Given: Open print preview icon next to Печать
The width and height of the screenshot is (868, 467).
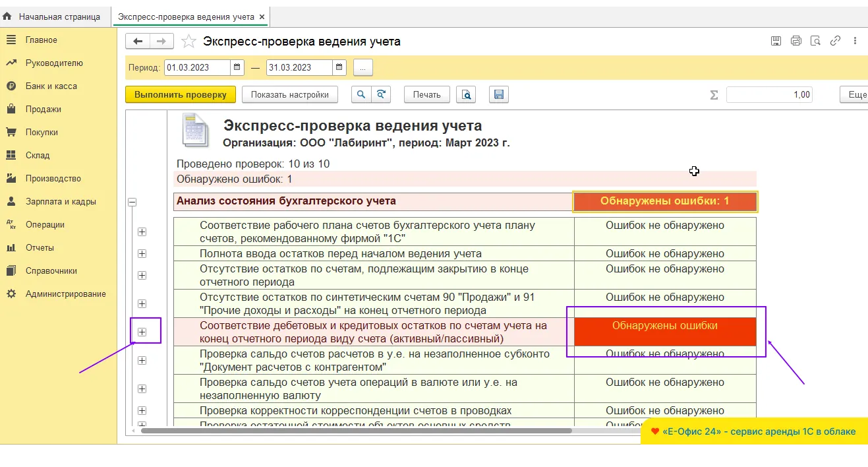Looking at the screenshot, I should (x=467, y=94).
